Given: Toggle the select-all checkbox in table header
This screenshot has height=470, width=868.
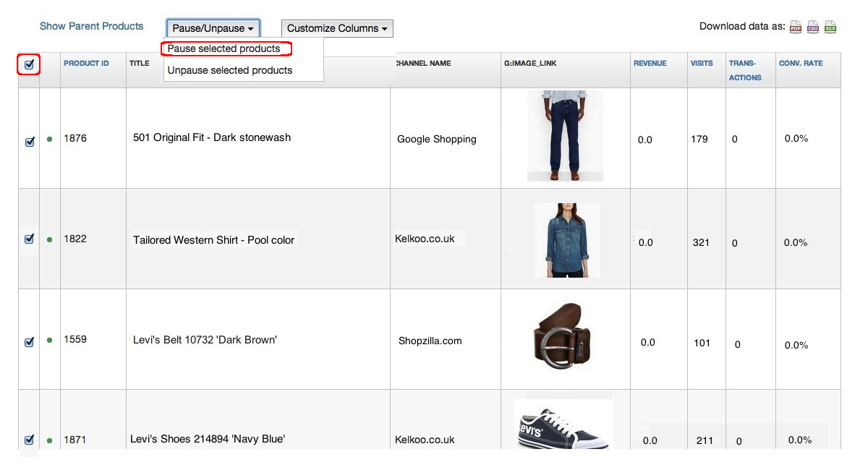Looking at the screenshot, I should click(x=29, y=64).
